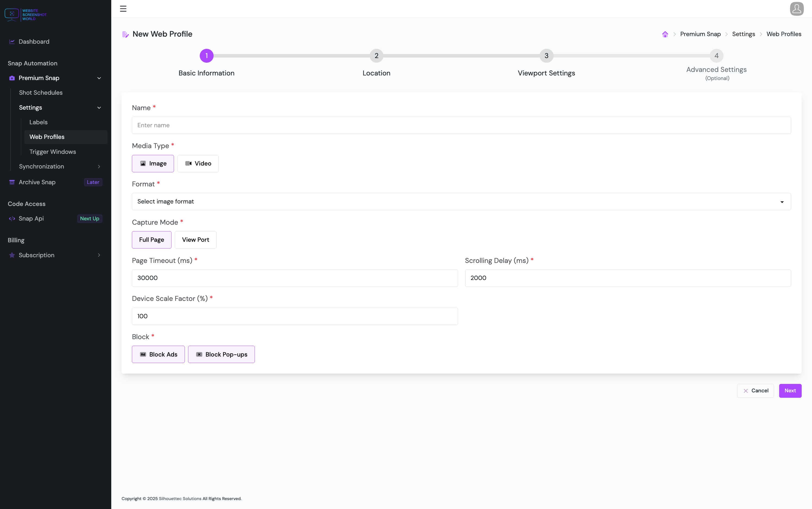Open Archive Snap in the sidebar
The height and width of the screenshot is (509, 812).
(36, 182)
